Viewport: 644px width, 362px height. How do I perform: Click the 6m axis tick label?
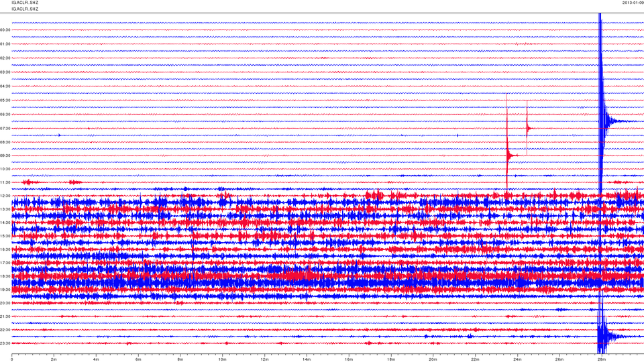pyautogui.click(x=138, y=359)
